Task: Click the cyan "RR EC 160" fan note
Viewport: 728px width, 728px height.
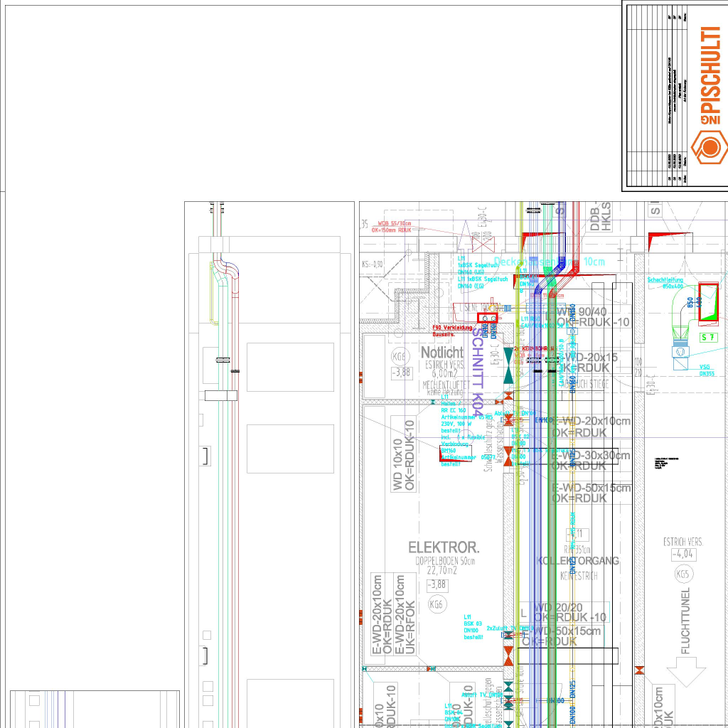Action: click(453, 410)
